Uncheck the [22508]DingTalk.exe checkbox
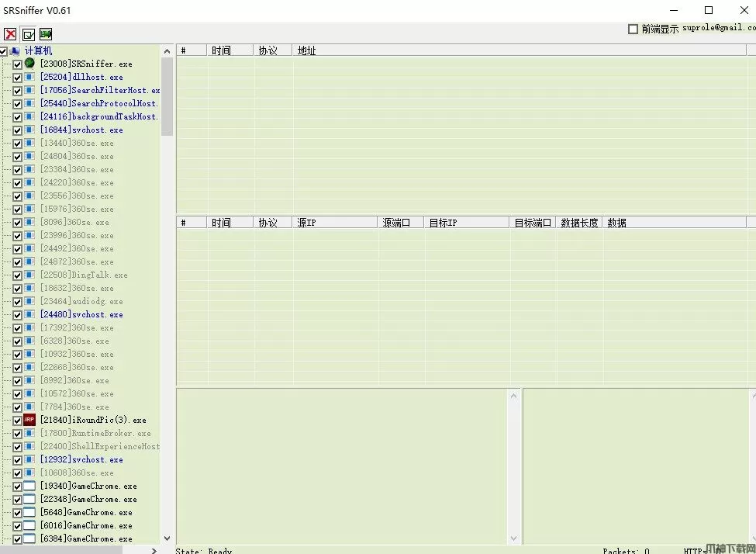Screen dimensions: 756x554 pos(17,275)
